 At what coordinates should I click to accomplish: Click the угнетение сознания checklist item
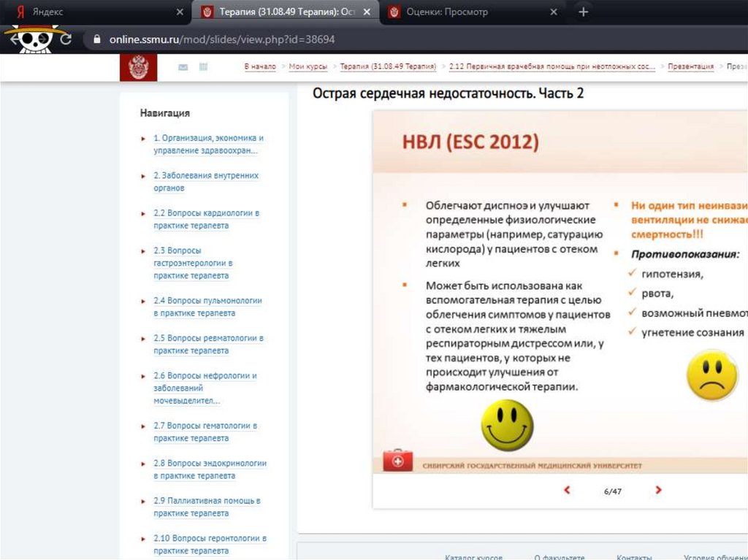click(x=692, y=332)
